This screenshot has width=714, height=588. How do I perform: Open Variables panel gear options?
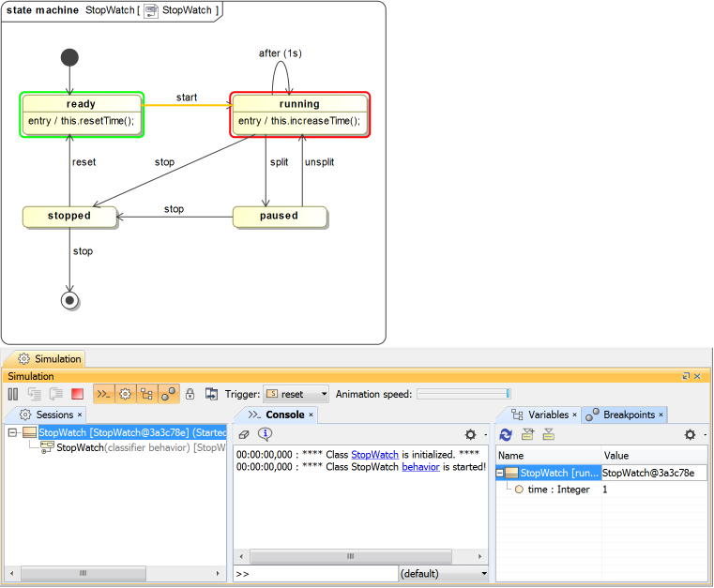point(690,434)
